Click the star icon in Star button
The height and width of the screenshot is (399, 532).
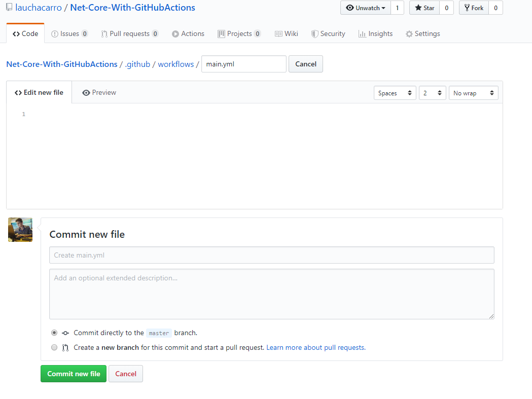coord(418,8)
